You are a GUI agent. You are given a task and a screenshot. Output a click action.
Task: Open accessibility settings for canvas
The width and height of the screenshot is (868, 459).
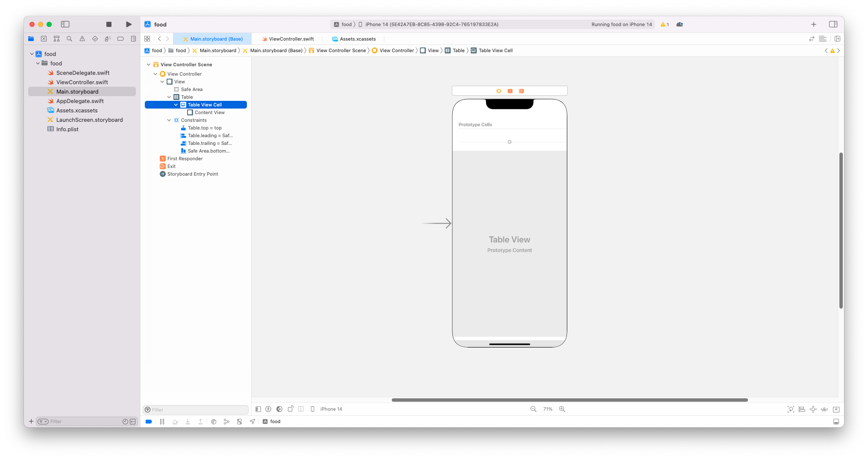(x=268, y=409)
